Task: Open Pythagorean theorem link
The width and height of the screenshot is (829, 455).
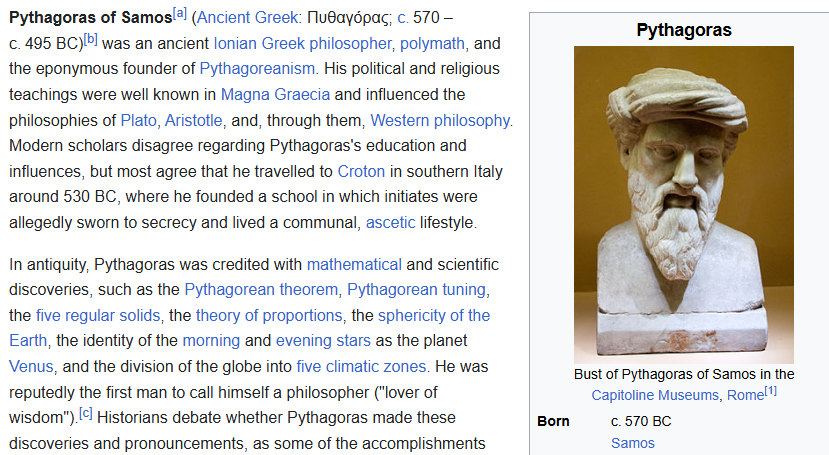Action: point(261,290)
